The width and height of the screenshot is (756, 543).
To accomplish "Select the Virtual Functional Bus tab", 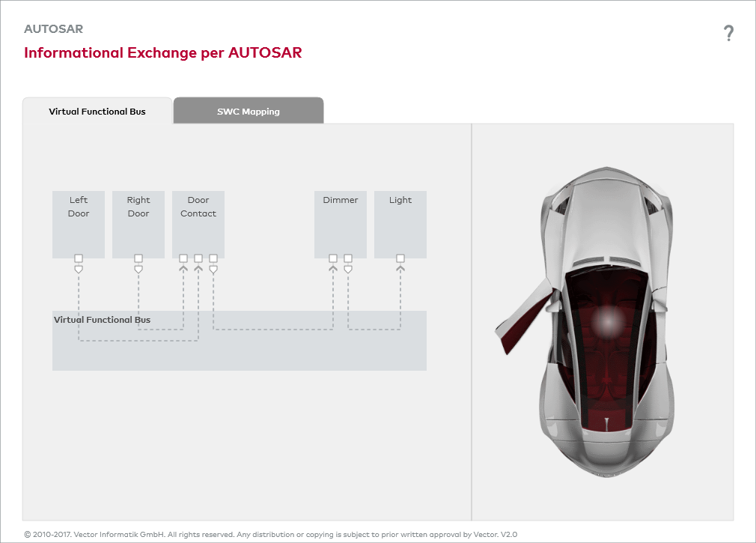I will coord(97,112).
